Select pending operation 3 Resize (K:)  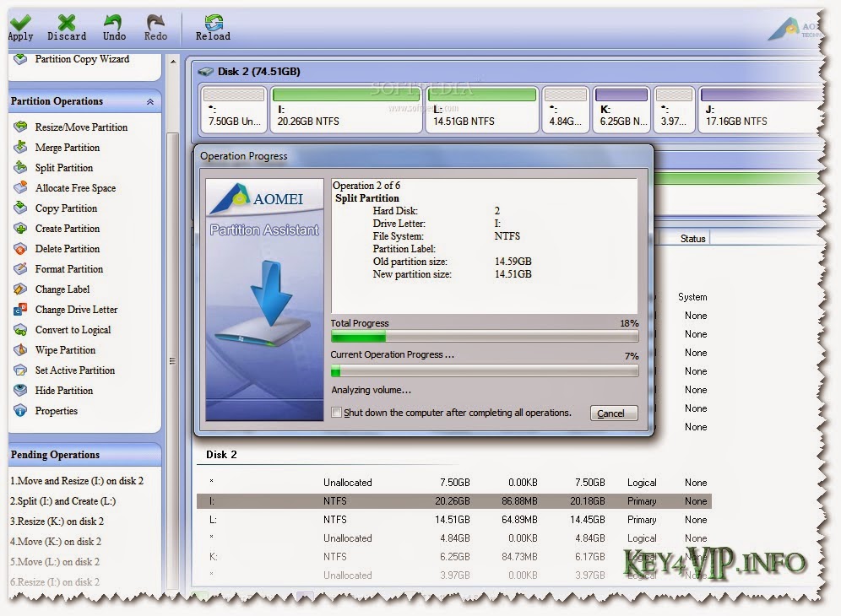[x=57, y=521]
